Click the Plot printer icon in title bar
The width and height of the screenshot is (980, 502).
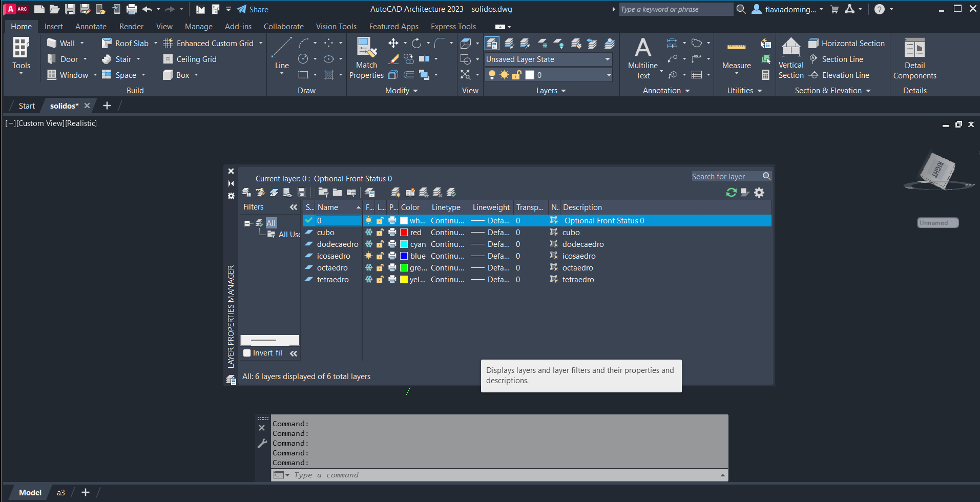pos(132,9)
